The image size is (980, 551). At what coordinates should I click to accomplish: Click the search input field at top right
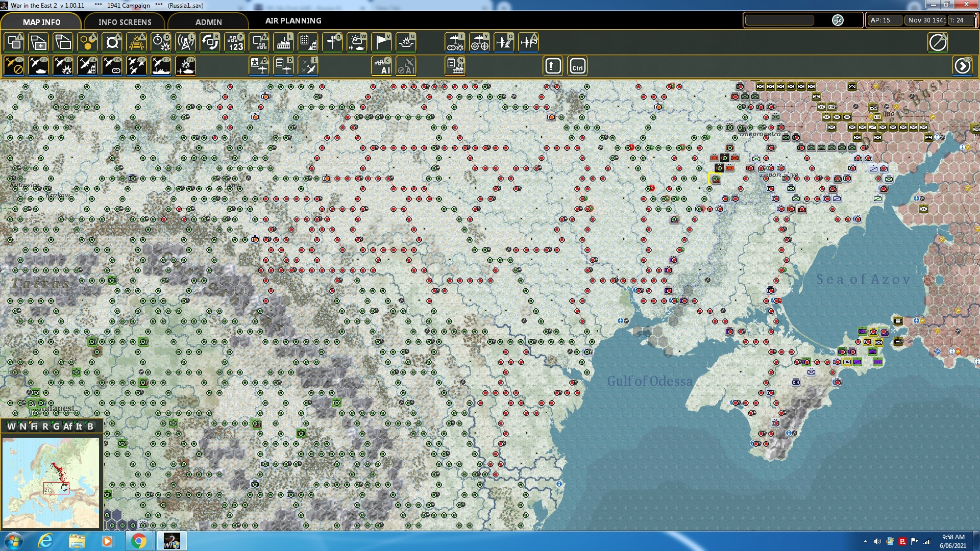779,20
